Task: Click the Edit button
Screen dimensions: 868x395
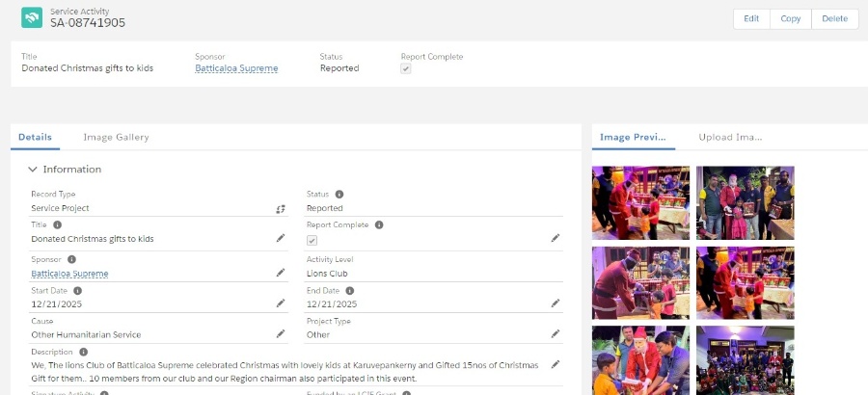Action: pos(751,19)
